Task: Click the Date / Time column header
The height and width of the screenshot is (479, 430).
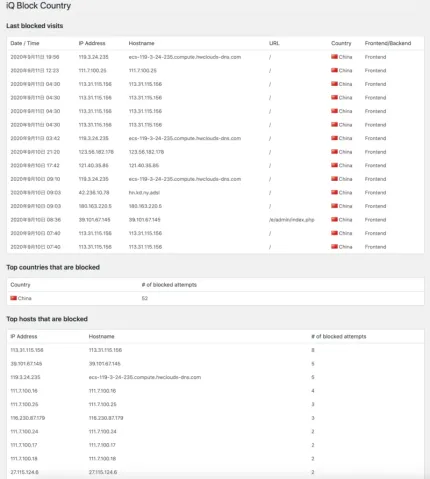Action: tap(25, 43)
